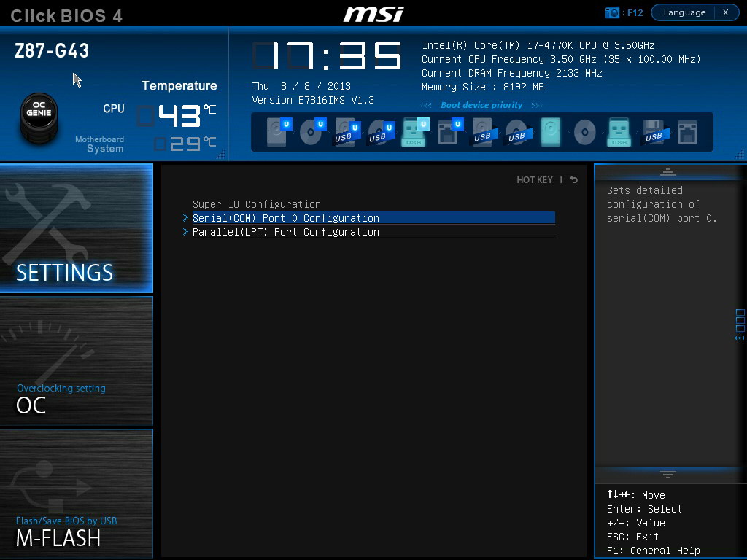The height and width of the screenshot is (560, 747).
Task: Open the OC overclocking section
Action: (76, 360)
